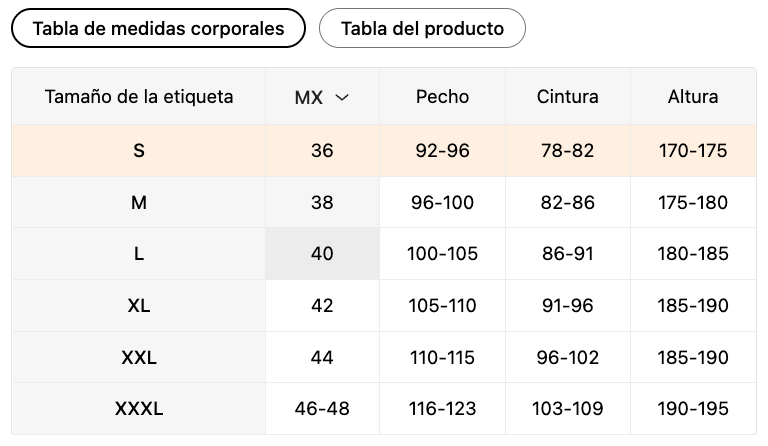
Task: Click the 170-175 height cell
Action: (693, 151)
